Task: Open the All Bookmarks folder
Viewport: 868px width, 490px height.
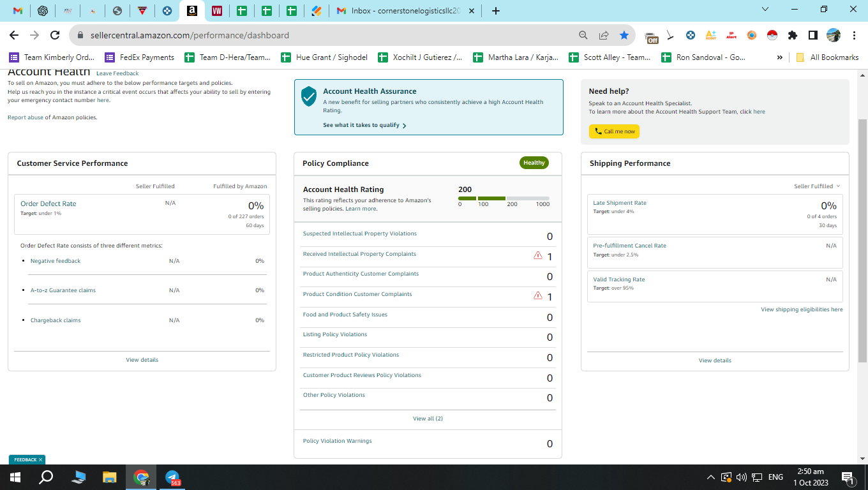Action: (827, 57)
